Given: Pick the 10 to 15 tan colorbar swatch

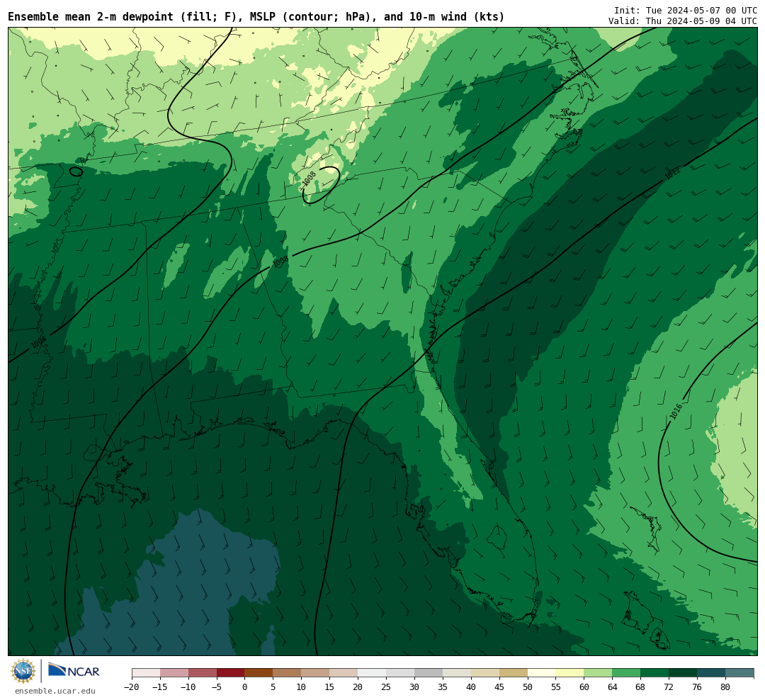Looking at the screenshot, I should tap(316, 673).
